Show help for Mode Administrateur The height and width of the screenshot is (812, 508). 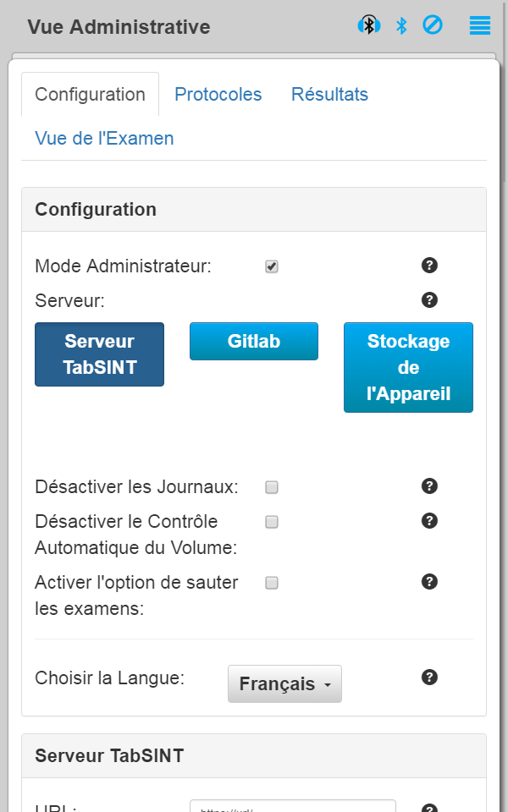(x=429, y=266)
